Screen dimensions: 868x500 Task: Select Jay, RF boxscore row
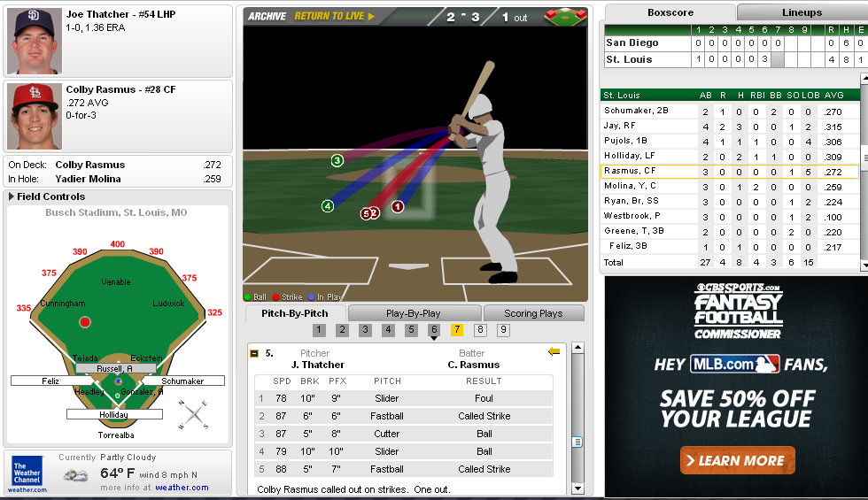(x=730, y=126)
